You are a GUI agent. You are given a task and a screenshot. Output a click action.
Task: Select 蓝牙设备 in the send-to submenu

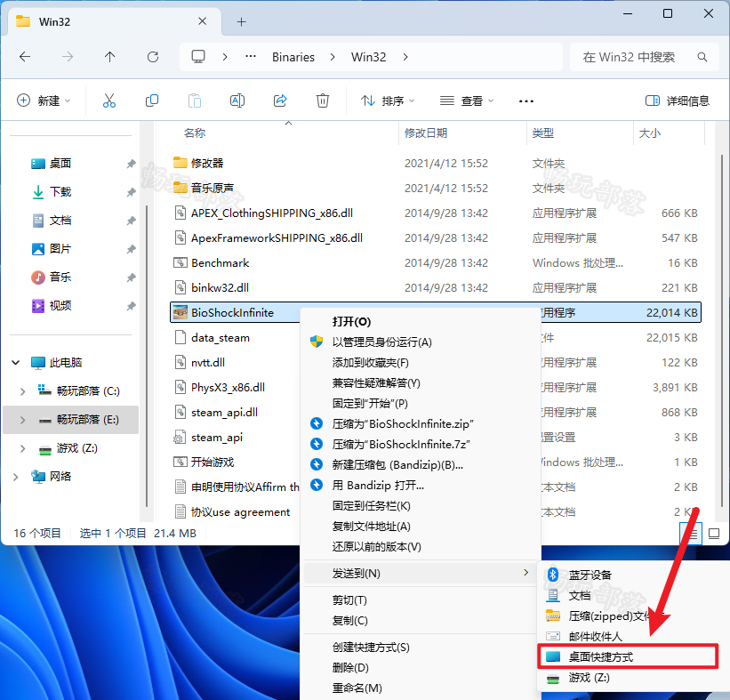[634, 575]
